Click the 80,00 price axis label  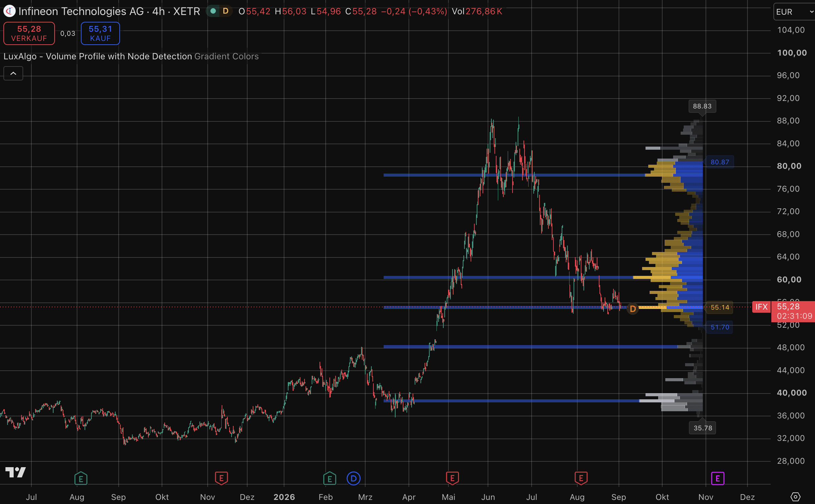coord(789,166)
